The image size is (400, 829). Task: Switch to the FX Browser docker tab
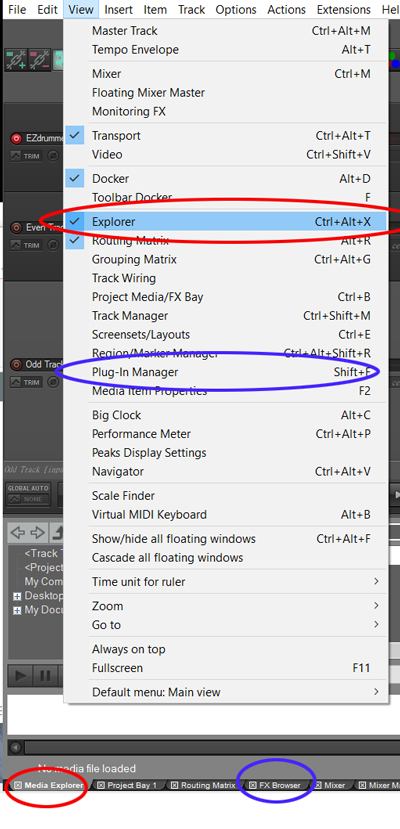[x=276, y=785]
